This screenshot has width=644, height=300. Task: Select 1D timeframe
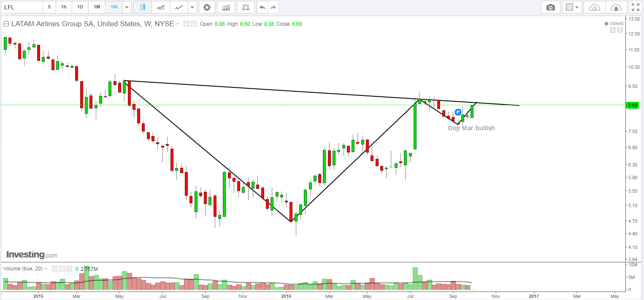pyautogui.click(x=80, y=7)
